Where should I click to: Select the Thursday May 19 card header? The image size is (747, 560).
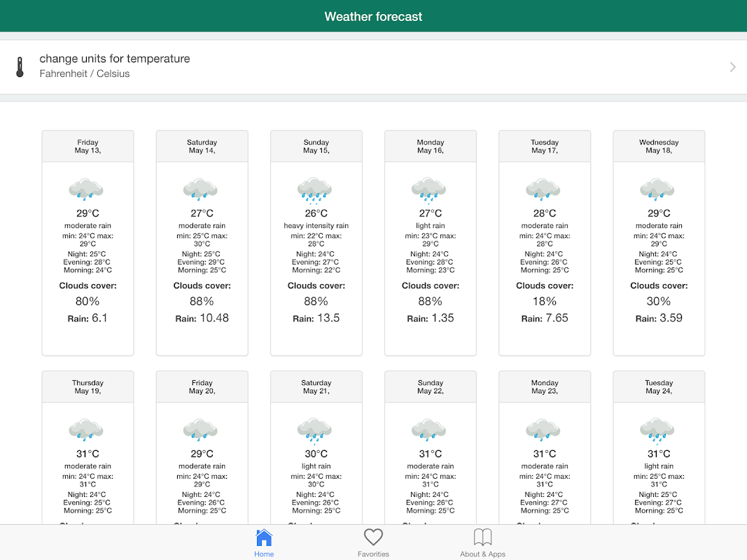click(88, 386)
